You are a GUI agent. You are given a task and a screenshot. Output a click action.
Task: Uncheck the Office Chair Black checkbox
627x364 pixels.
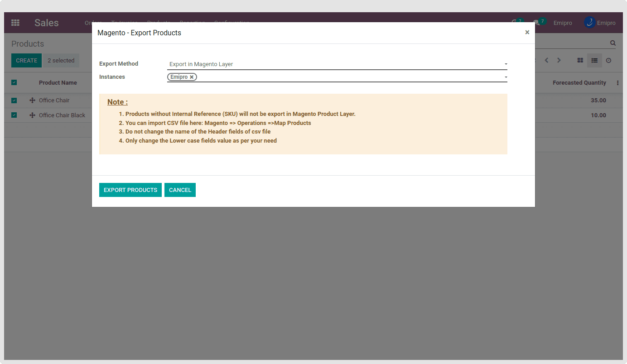14,115
